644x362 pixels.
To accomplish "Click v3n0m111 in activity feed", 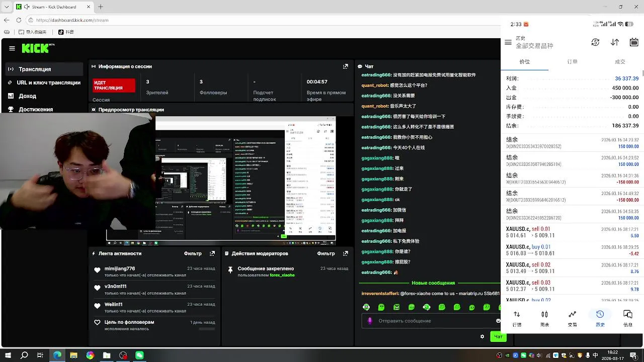I will [115, 287].
